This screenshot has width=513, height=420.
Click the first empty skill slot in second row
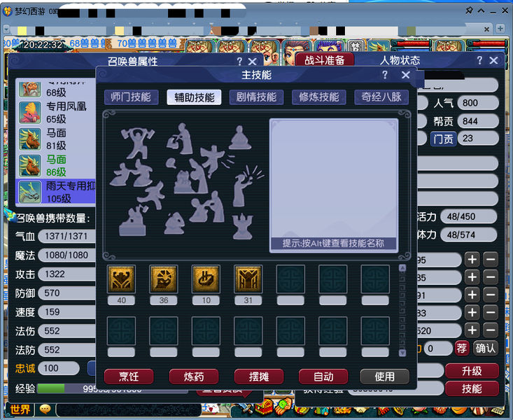(x=121, y=331)
